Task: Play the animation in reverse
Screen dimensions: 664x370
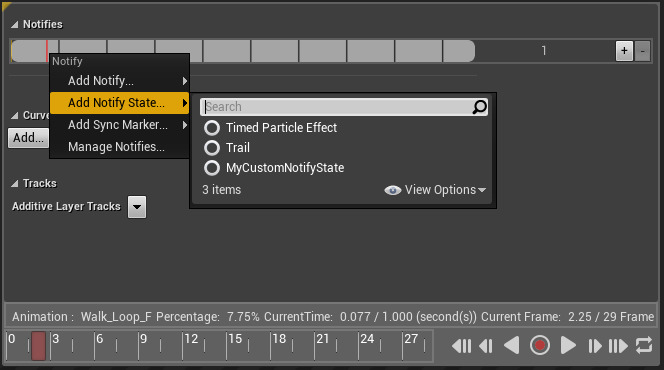Action: click(512, 345)
